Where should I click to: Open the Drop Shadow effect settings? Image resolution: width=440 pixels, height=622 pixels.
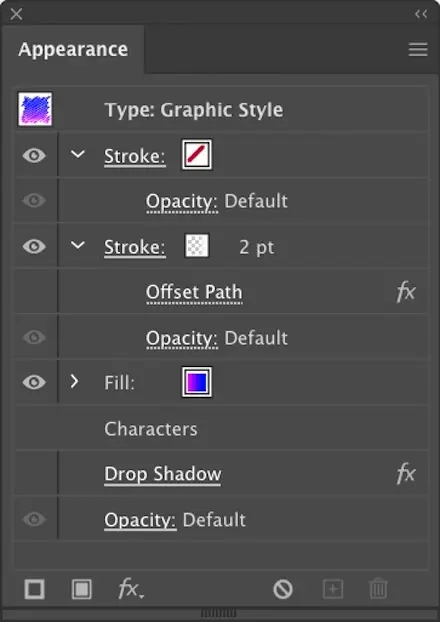[x=163, y=474]
